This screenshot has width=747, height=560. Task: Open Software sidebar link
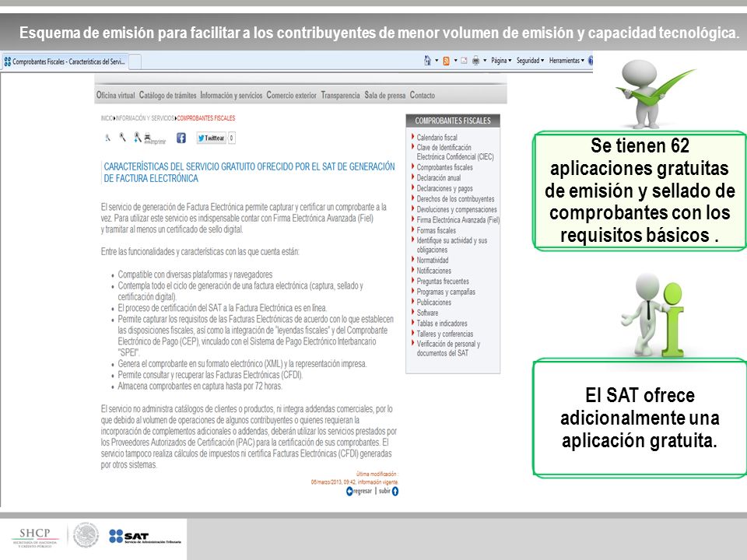point(427,313)
